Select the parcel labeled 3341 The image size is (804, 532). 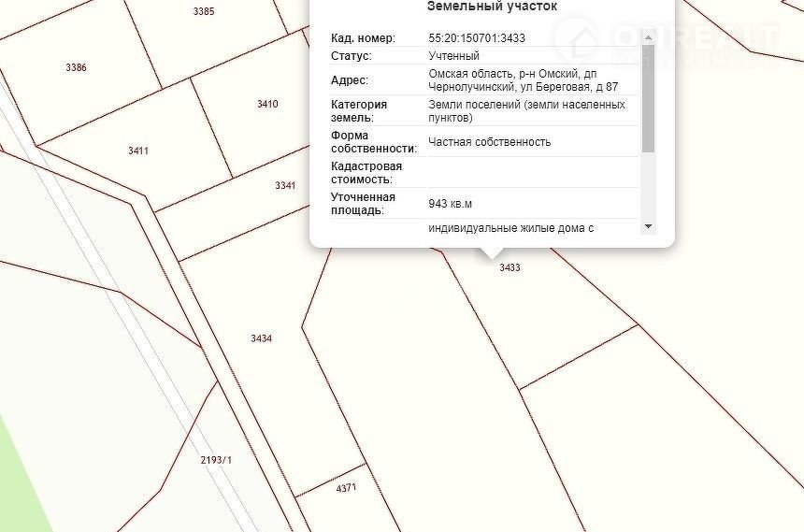pos(285,185)
